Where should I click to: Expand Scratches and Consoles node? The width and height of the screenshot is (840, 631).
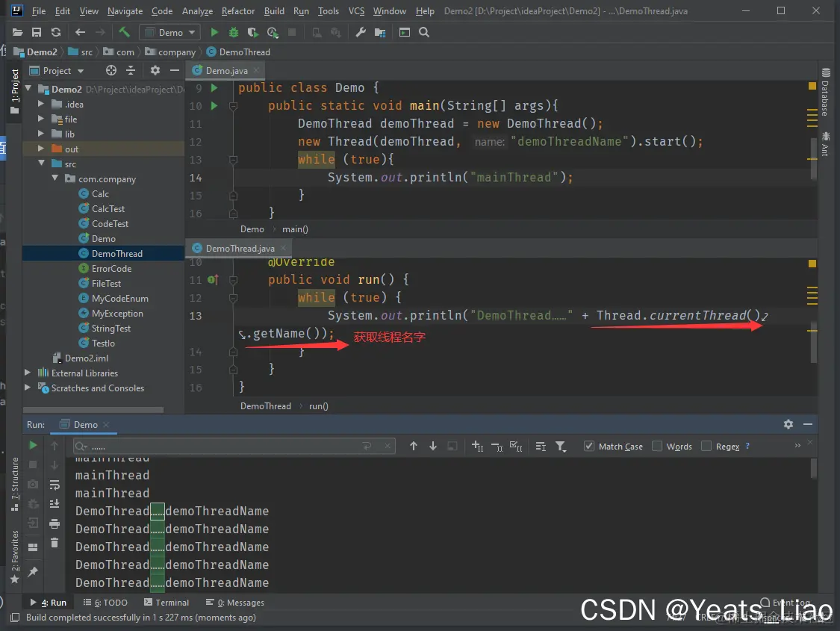coord(28,388)
